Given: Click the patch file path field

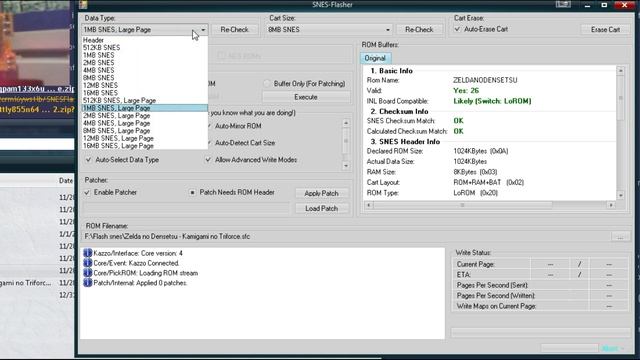Looking at the screenshot, I should tap(187, 208).
